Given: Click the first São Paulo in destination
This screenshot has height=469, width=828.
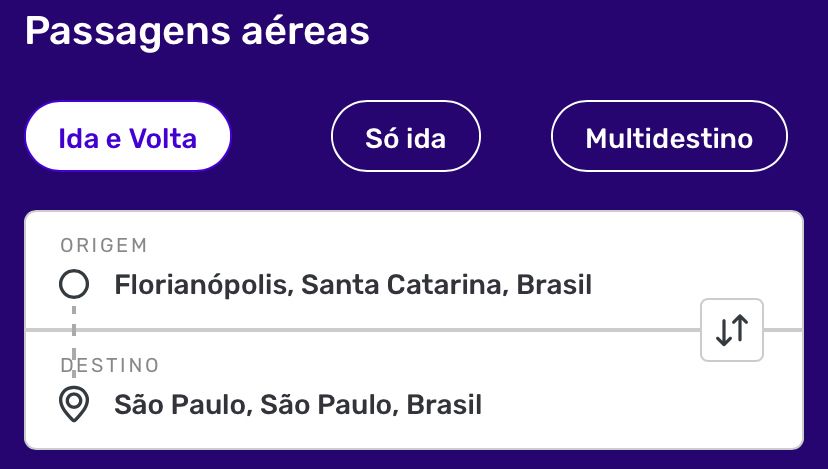Looking at the screenshot, I should point(181,405).
